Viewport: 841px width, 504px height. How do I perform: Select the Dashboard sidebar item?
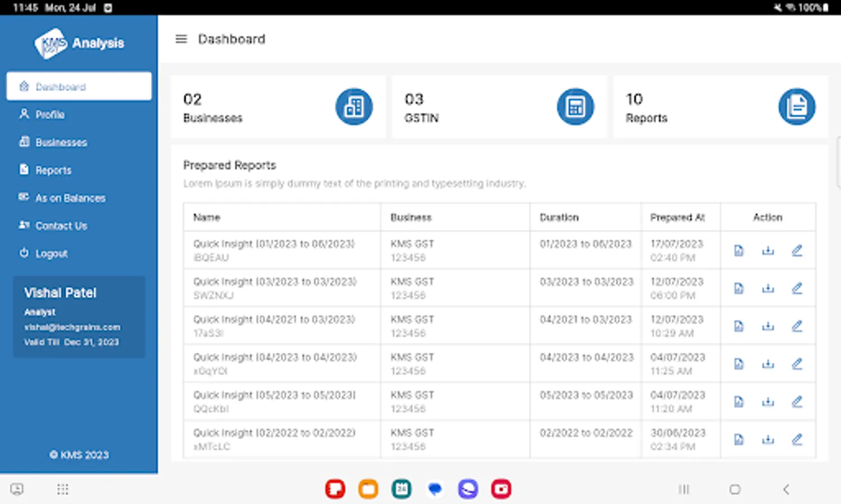pyautogui.click(x=79, y=86)
